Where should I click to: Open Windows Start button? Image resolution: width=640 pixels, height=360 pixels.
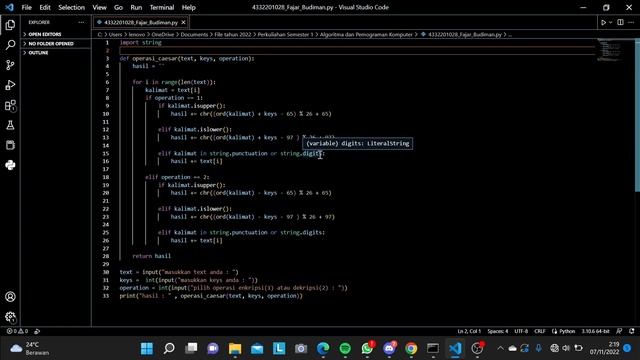(147, 348)
